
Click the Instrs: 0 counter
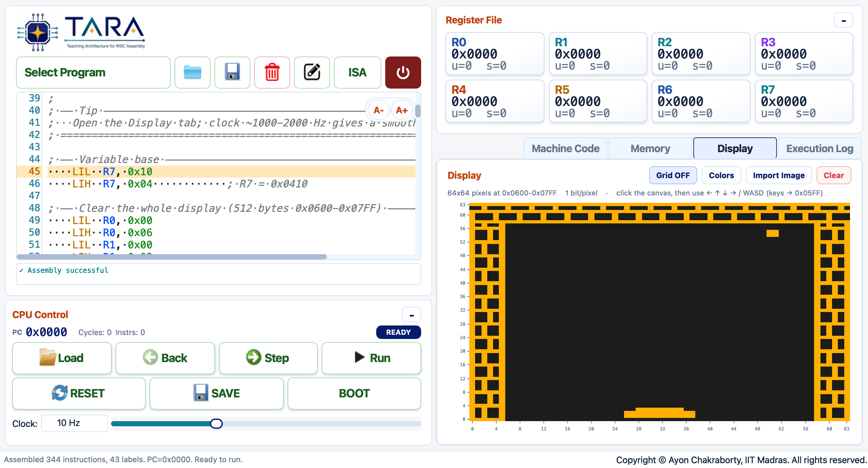tap(130, 333)
